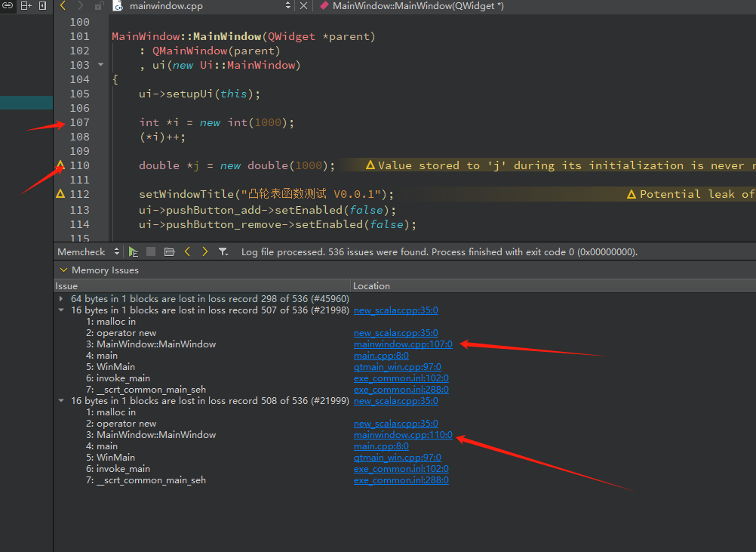Open the Memcheck analyzer tool dropdown
The height and width of the screenshot is (552, 756).
click(88, 252)
